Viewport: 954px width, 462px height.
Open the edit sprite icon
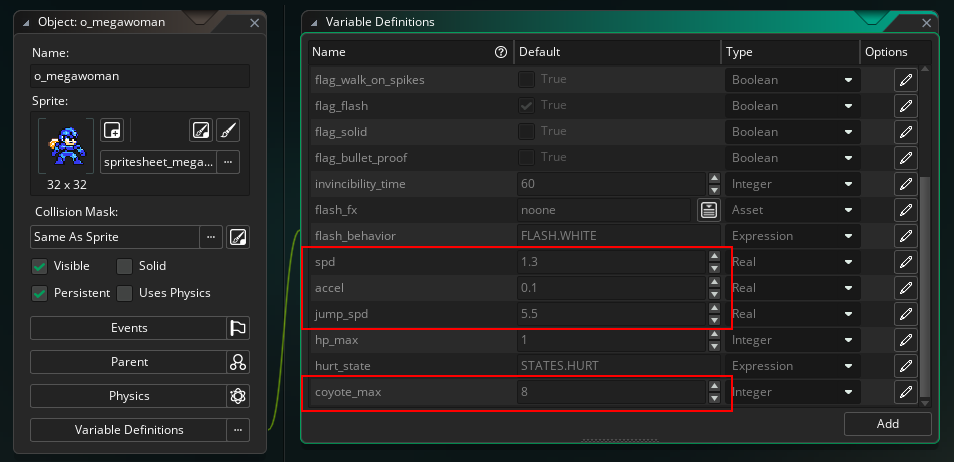coord(201,130)
